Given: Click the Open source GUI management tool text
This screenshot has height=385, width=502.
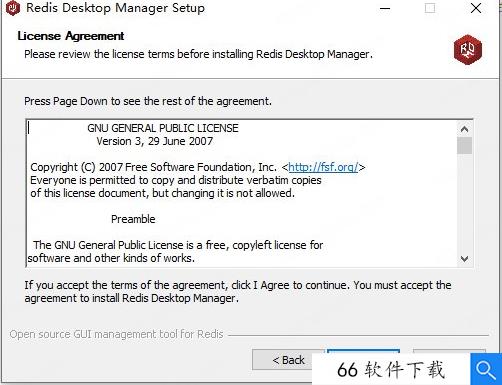Looking at the screenshot, I should [116, 334].
